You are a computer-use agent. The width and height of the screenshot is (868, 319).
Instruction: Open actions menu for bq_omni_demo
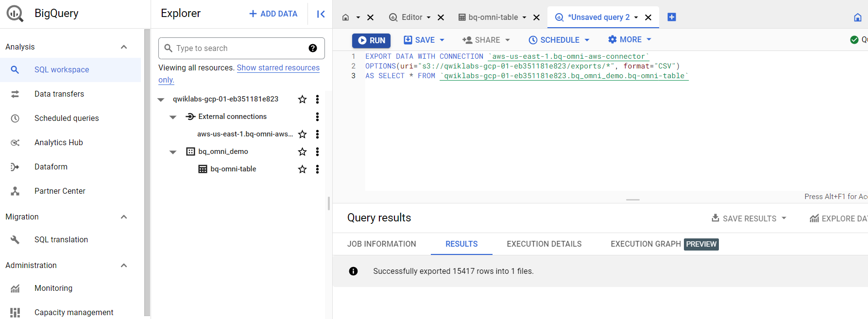click(317, 152)
